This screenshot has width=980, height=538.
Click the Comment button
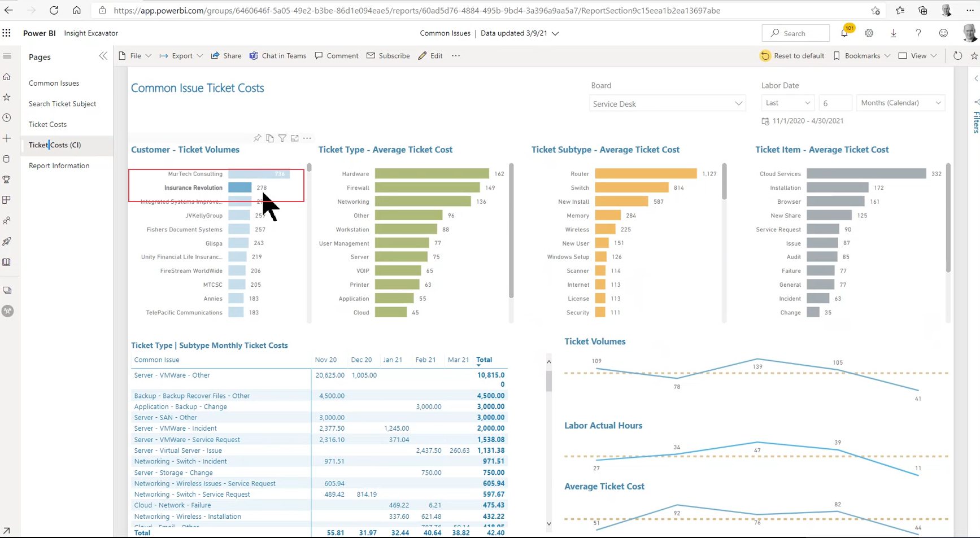coord(337,56)
